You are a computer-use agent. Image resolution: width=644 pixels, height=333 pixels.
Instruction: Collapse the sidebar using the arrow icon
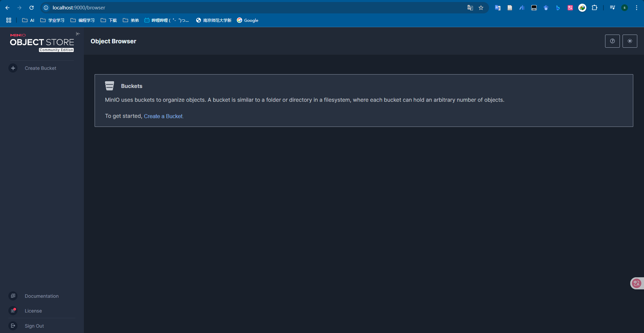click(78, 34)
